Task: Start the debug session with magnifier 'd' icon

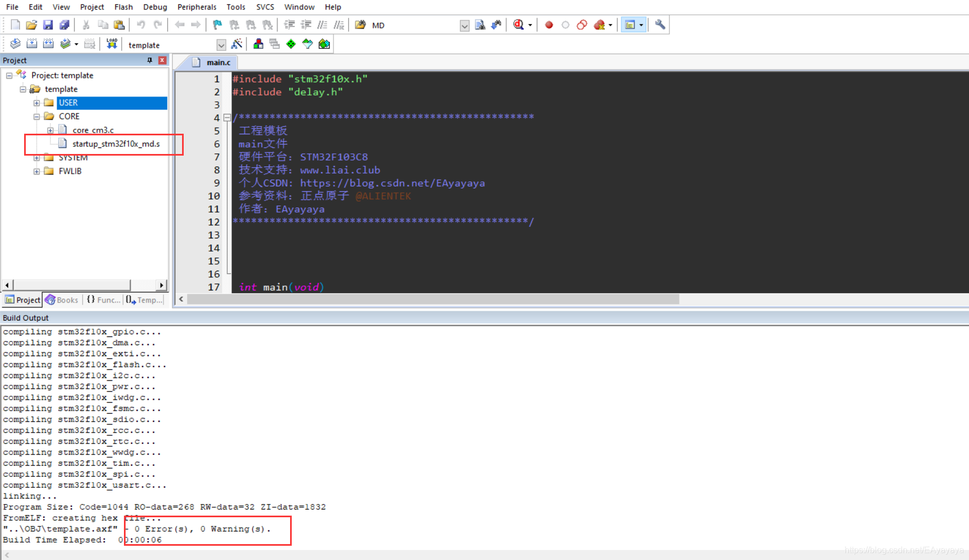Action: pos(519,25)
